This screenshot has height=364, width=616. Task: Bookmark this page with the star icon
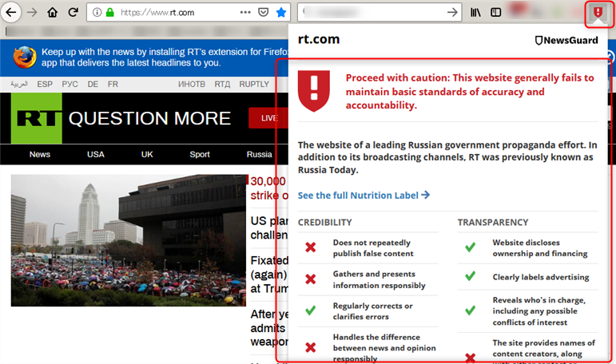280,12
